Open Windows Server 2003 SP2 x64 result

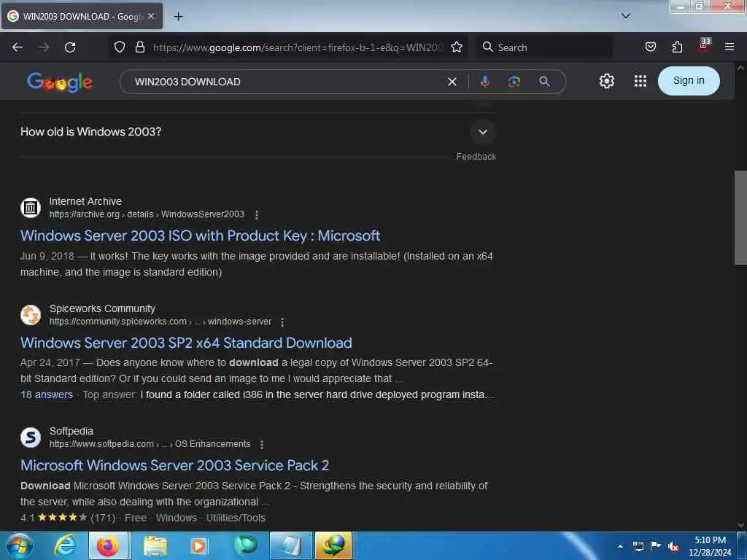pyautogui.click(x=186, y=343)
